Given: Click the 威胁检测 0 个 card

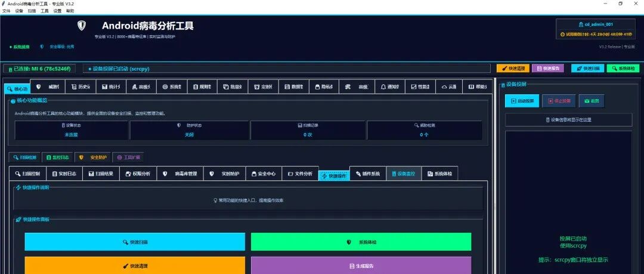Looking at the screenshot, I should 425,130.
